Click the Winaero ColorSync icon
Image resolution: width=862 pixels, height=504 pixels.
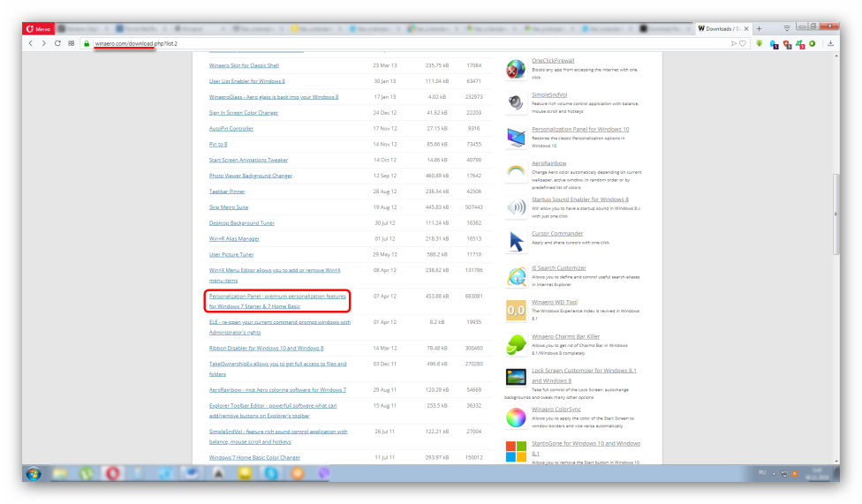(x=517, y=416)
